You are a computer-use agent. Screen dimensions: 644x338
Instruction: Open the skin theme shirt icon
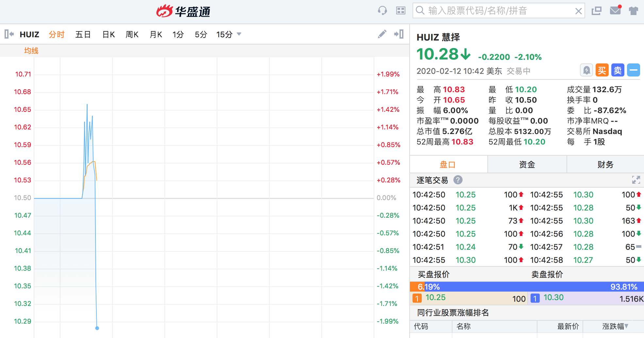tap(633, 11)
